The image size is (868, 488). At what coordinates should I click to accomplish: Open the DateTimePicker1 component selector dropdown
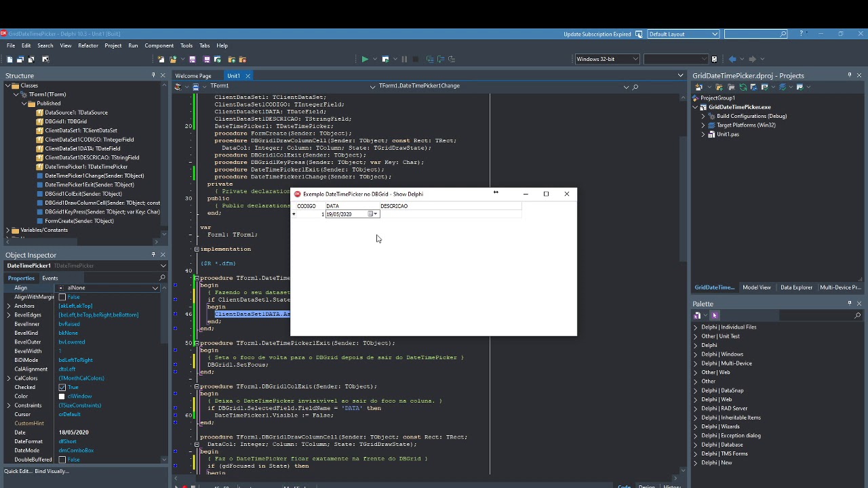[163, 266]
